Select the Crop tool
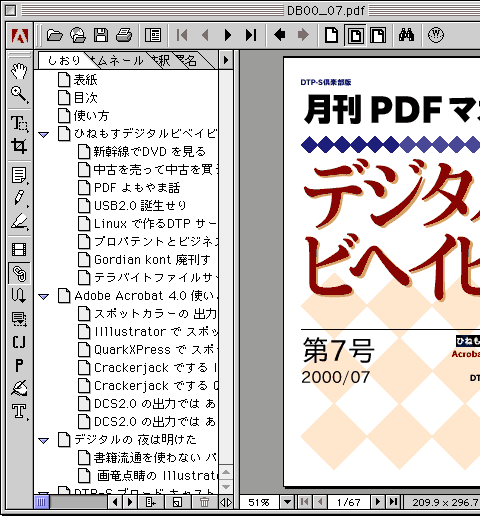The image size is (480, 516). [19, 146]
